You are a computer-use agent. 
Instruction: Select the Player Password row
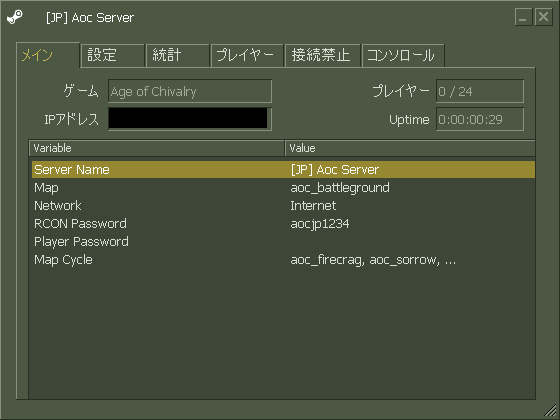[283, 242]
